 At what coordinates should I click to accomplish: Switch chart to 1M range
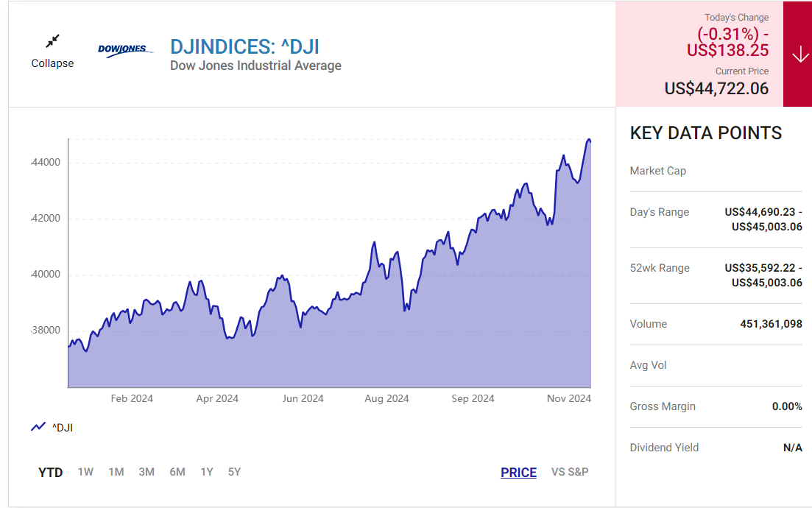click(116, 472)
